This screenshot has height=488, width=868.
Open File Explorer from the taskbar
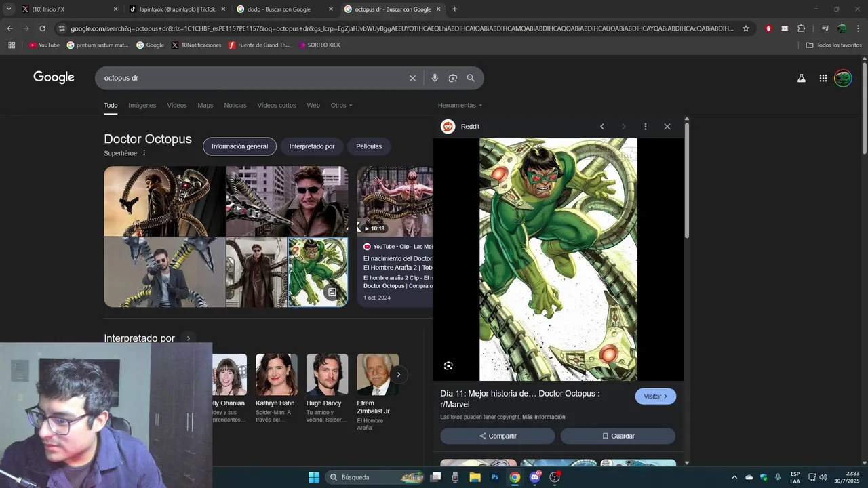click(475, 477)
